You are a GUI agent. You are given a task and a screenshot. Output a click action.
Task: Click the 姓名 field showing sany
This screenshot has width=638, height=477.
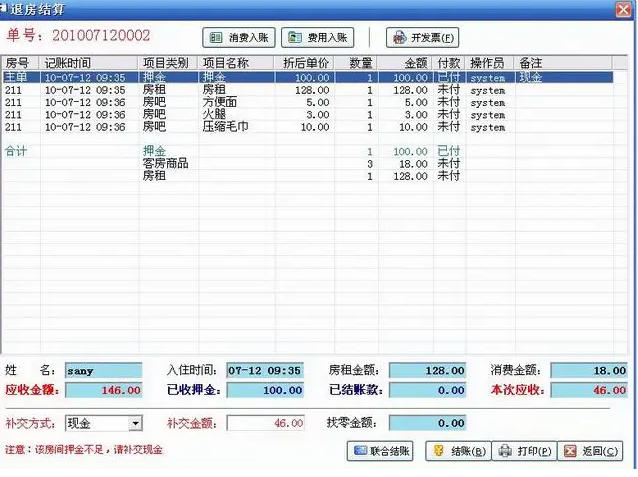tap(104, 370)
